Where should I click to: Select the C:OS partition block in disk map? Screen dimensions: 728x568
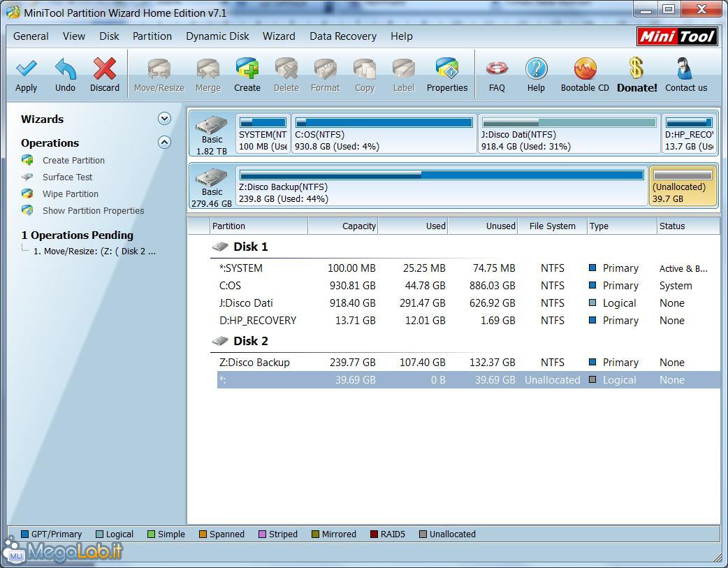[x=384, y=133]
